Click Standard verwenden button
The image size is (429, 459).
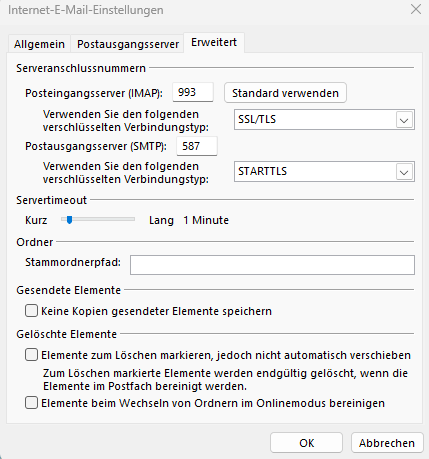[285, 93]
